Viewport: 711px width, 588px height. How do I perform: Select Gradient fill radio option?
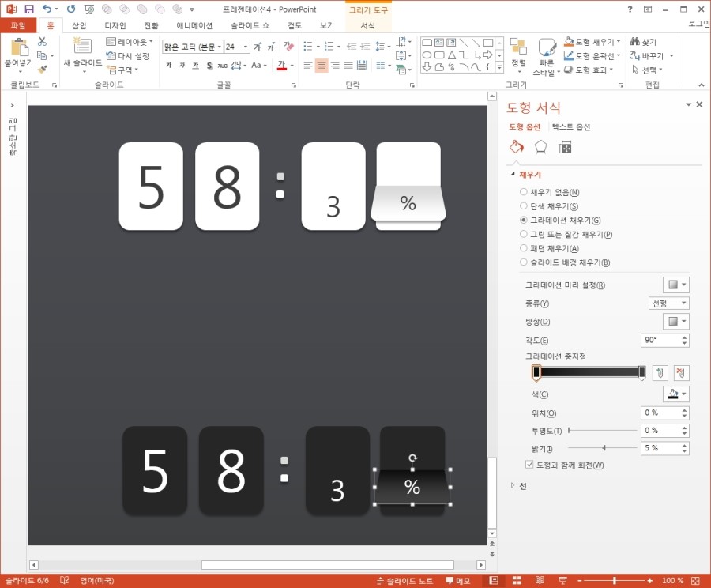[524, 220]
